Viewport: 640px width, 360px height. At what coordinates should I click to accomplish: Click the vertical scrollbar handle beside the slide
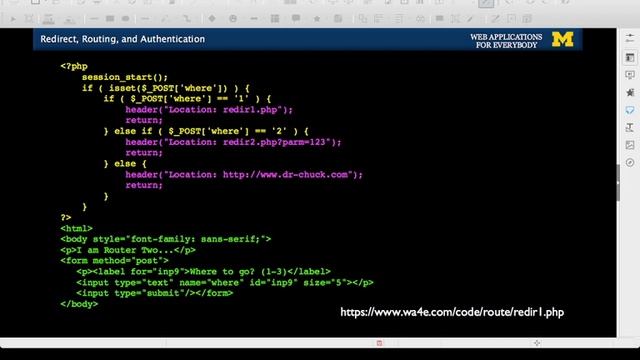point(618,183)
